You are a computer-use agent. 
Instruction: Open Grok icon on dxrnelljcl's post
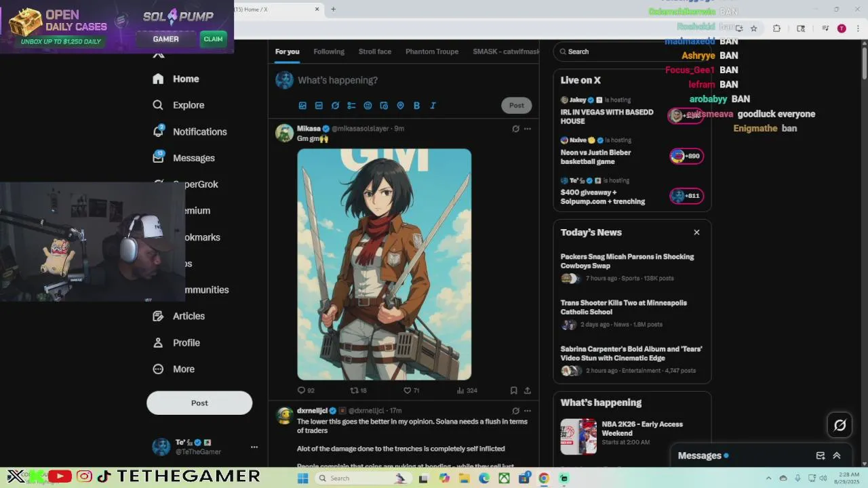[515, 411]
